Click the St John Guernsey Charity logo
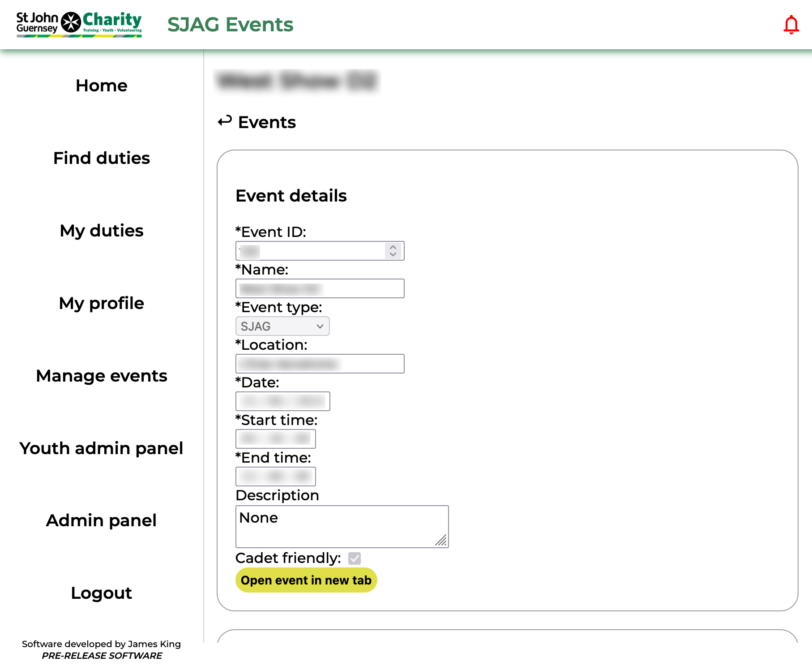 click(x=79, y=24)
